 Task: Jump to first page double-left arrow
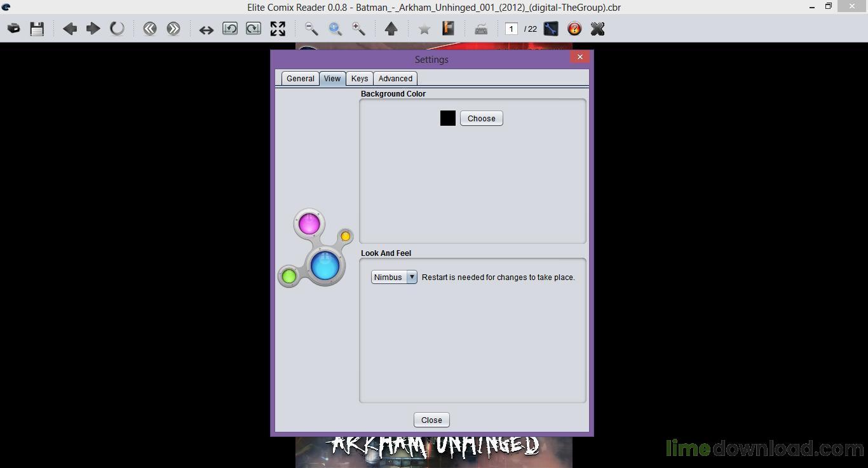point(150,29)
